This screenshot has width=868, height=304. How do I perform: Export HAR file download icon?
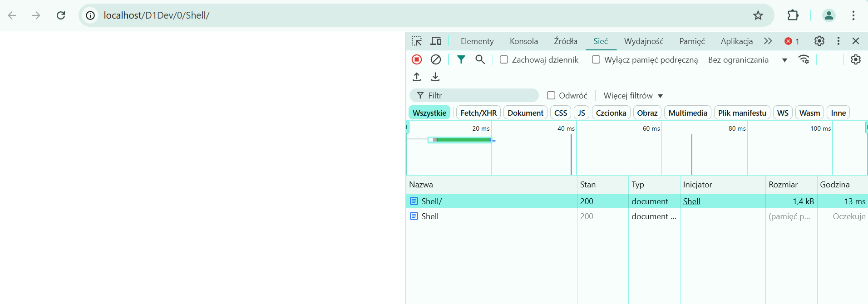click(x=435, y=77)
